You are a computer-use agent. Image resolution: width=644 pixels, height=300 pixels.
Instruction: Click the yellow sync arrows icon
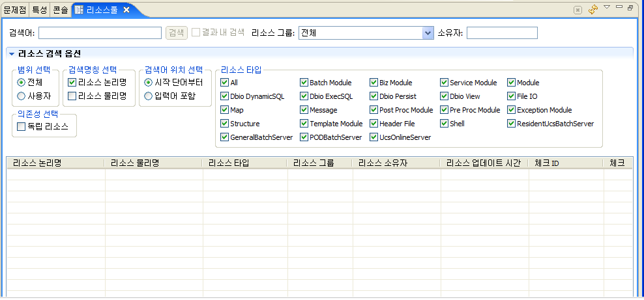(x=593, y=9)
